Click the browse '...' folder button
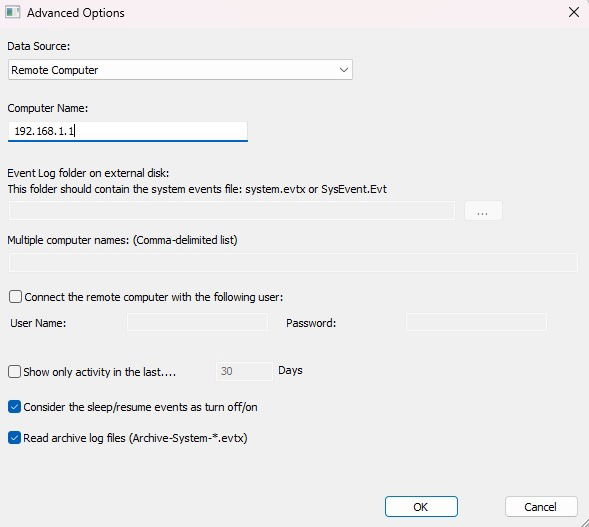 pos(483,211)
